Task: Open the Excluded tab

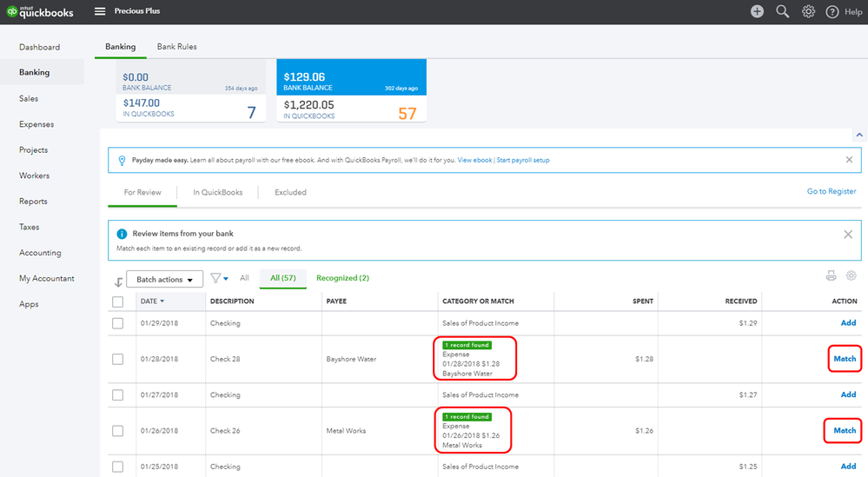Action: coord(290,192)
